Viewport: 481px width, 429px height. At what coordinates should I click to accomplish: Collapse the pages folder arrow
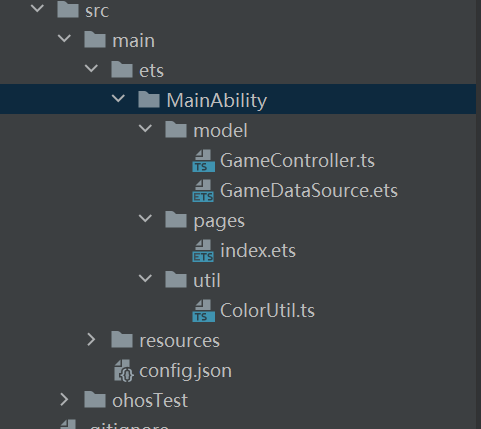145,218
